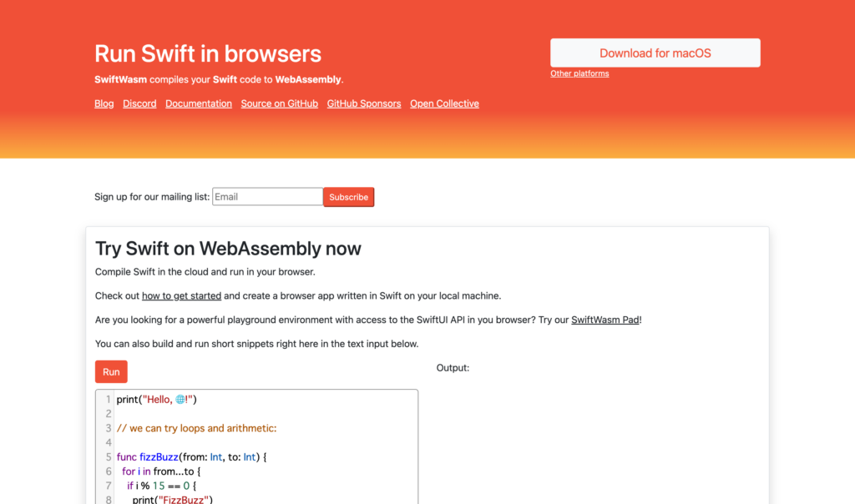Click the Subscribe button

pyautogui.click(x=348, y=197)
